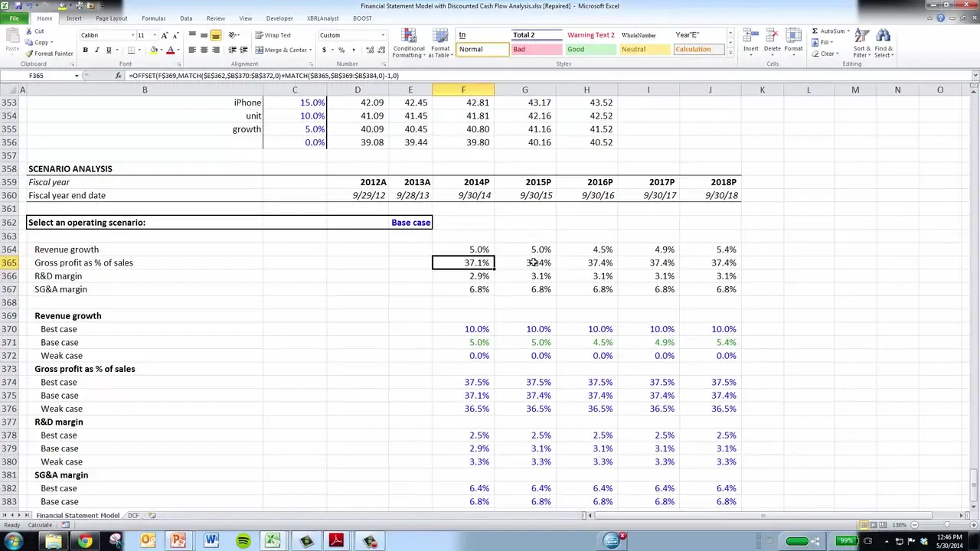Viewport: 980px width, 551px height.
Task: Click the Increase Decimal icon
Action: click(370, 50)
